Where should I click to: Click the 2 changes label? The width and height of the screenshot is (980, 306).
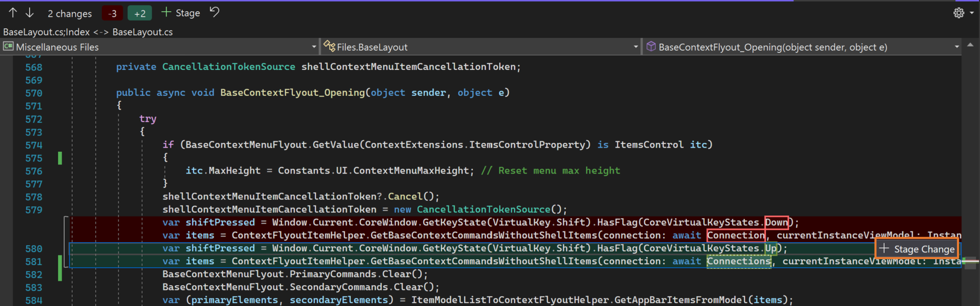[x=70, y=13]
